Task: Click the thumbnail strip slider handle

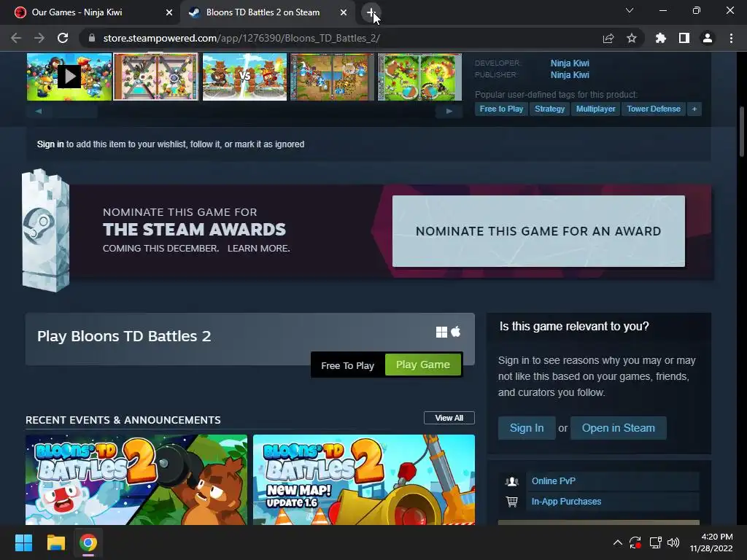Action: 74,111
